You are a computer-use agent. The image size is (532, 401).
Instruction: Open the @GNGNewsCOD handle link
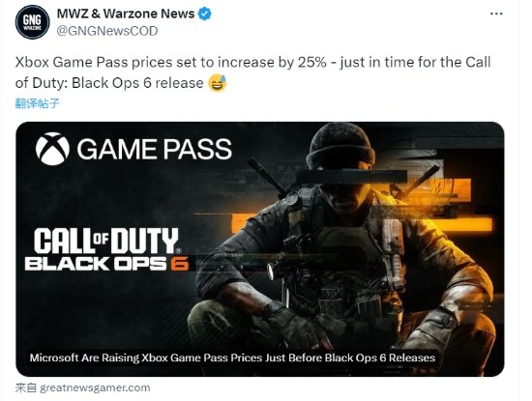click(x=107, y=31)
